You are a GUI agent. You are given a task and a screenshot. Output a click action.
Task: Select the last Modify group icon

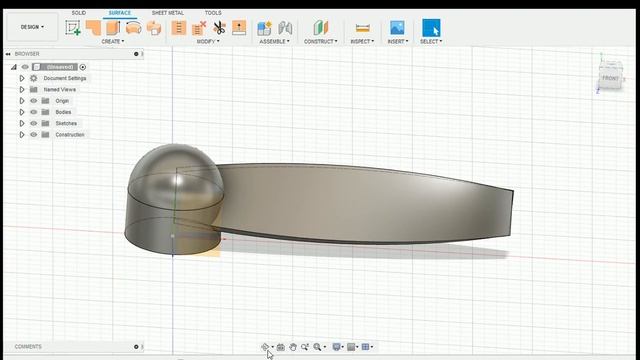pos(239,28)
